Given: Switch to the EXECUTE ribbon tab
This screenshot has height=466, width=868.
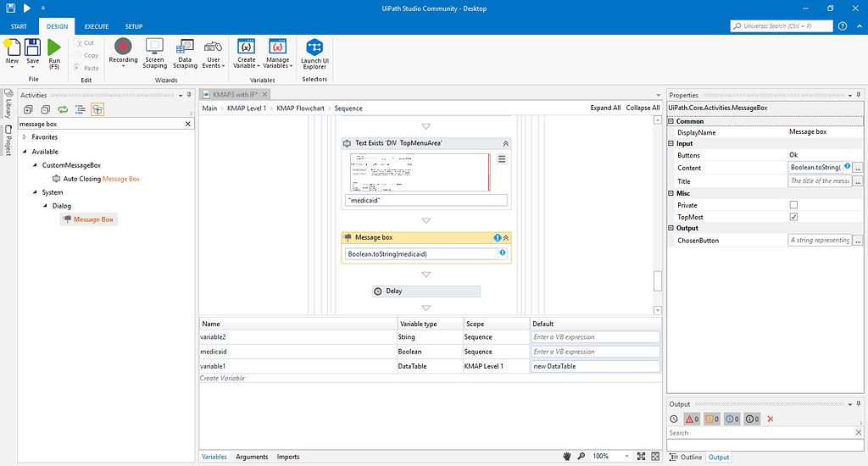Looking at the screenshot, I should point(97,26).
